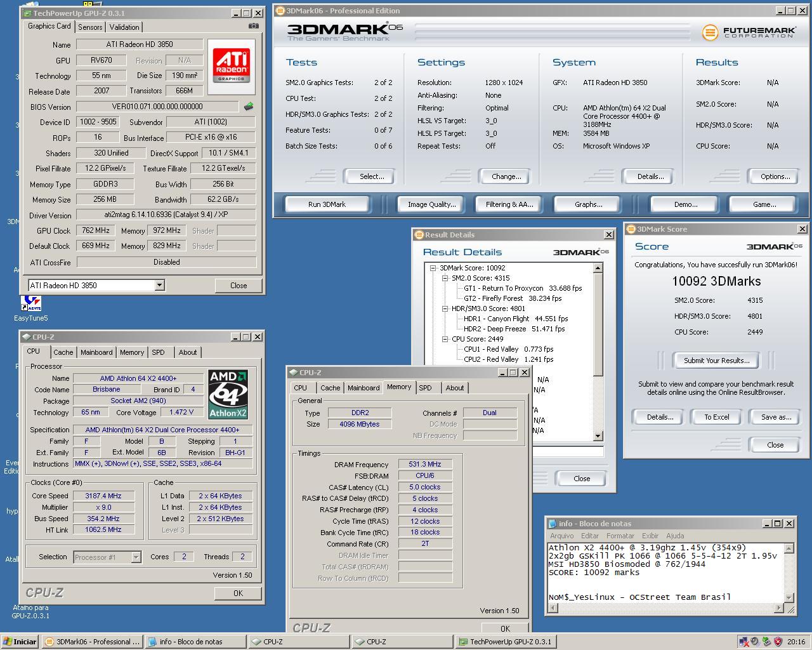
Task: Open the Processor #1 selection dropdown
Action: point(136,557)
